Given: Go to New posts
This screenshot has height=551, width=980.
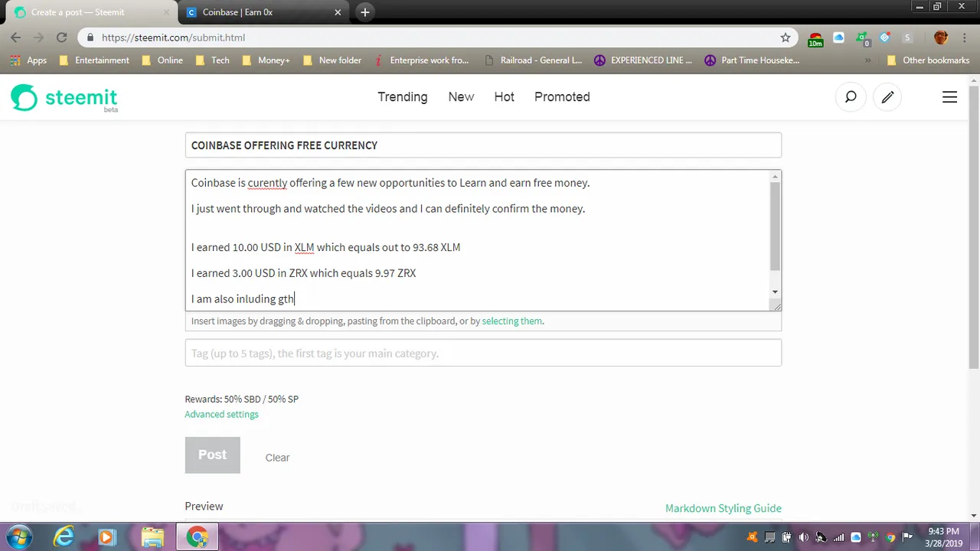Looking at the screenshot, I should pyautogui.click(x=461, y=96).
